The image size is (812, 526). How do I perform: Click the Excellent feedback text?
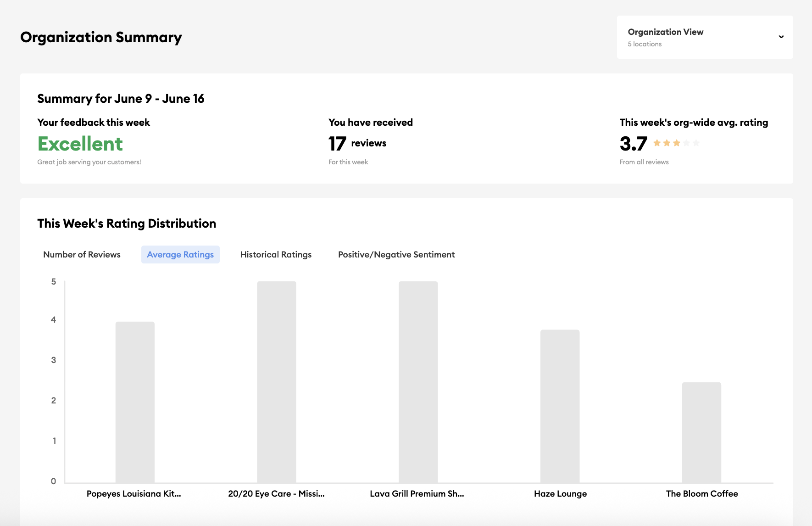80,144
